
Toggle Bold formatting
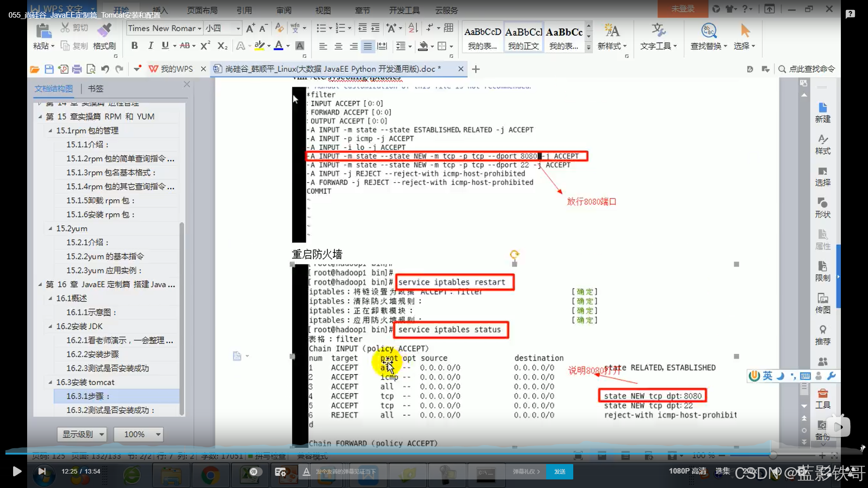point(134,46)
